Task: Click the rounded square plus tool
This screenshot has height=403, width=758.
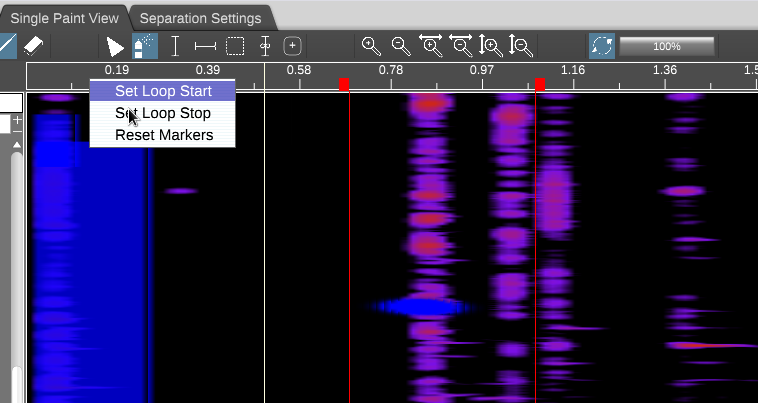Action: [x=293, y=46]
